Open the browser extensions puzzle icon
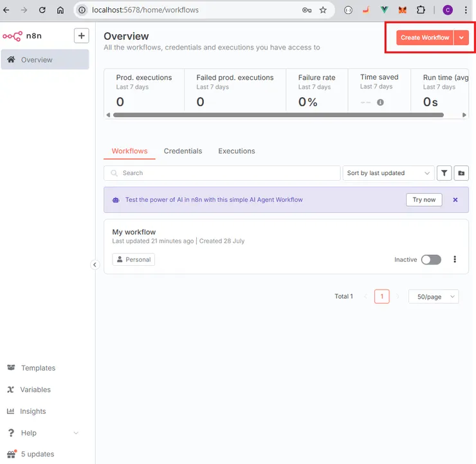This screenshot has width=476, height=464. [x=421, y=10]
